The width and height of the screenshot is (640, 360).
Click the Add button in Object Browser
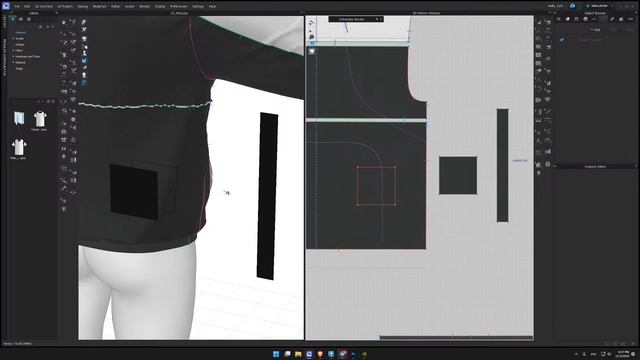click(596, 30)
